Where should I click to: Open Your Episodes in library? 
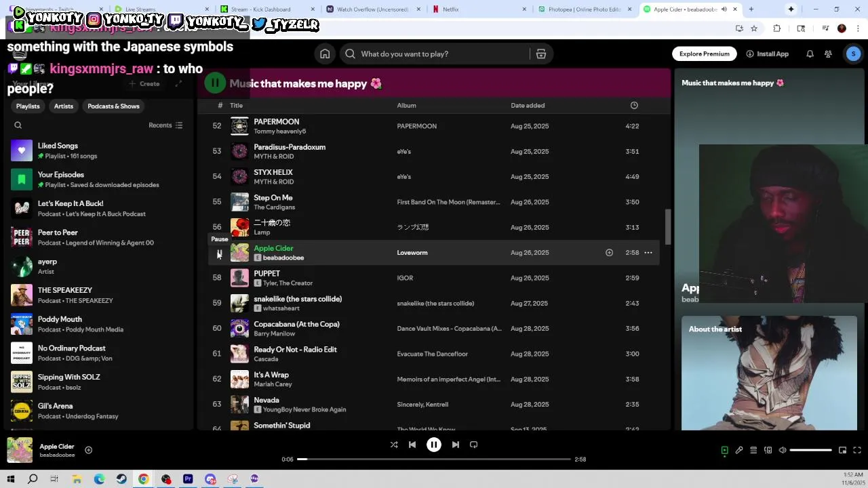(98, 180)
